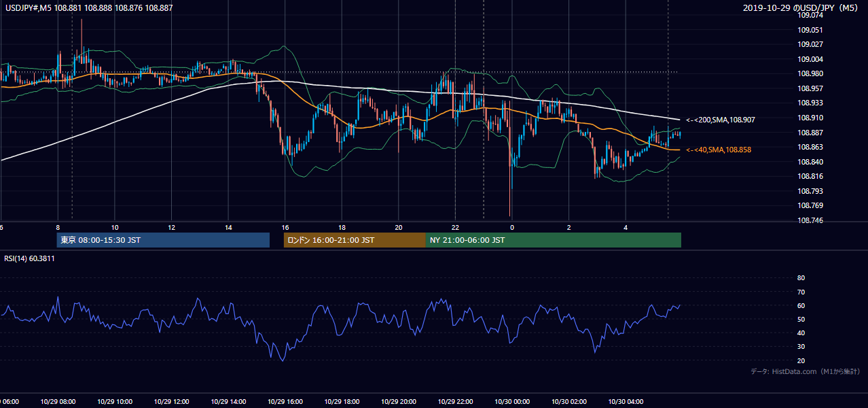
Task: Click the hour 18 tick under price chart
Action: 342,228
